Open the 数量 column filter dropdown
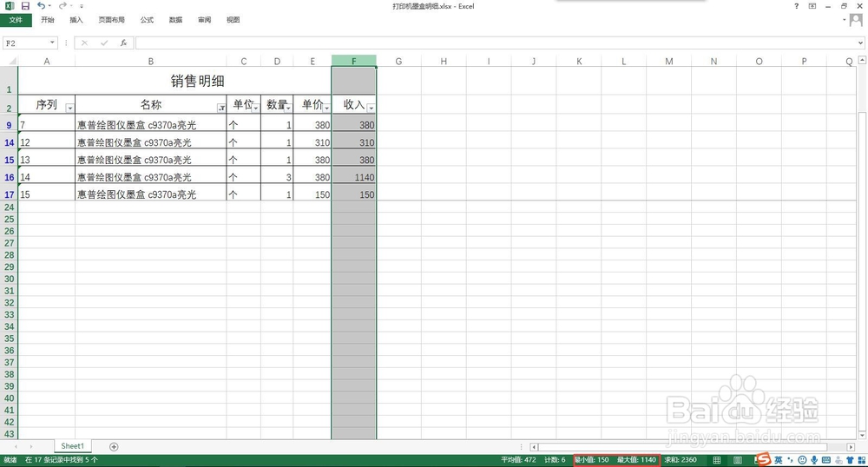The width and height of the screenshot is (868, 467). (x=288, y=108)
